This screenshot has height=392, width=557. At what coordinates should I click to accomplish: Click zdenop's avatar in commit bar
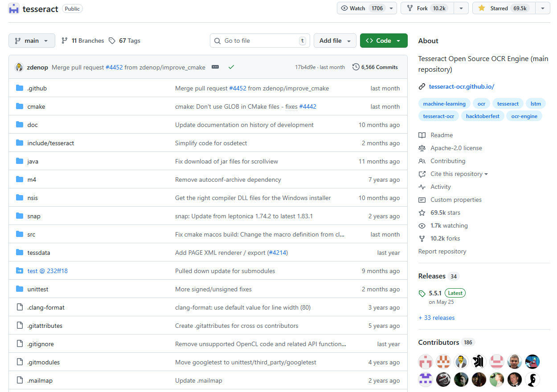click(19, 67)
